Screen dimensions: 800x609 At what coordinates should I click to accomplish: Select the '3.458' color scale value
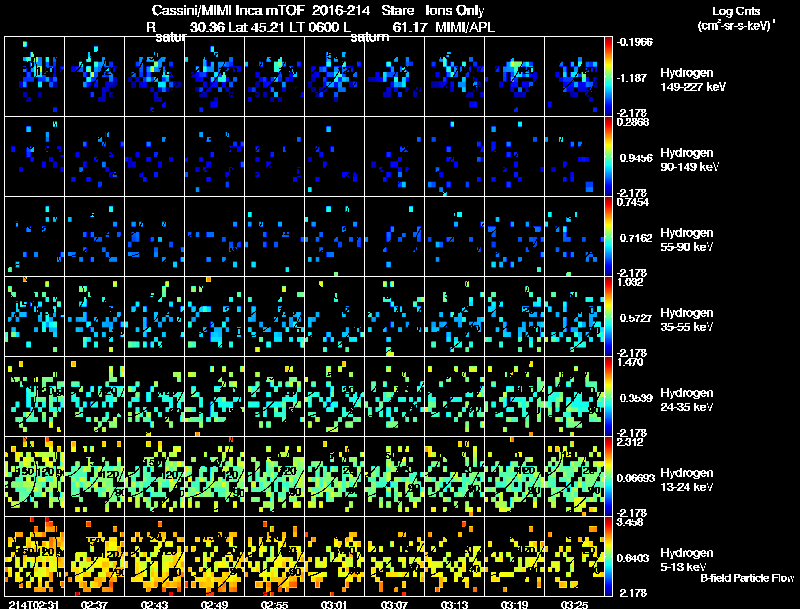(630, 522)
